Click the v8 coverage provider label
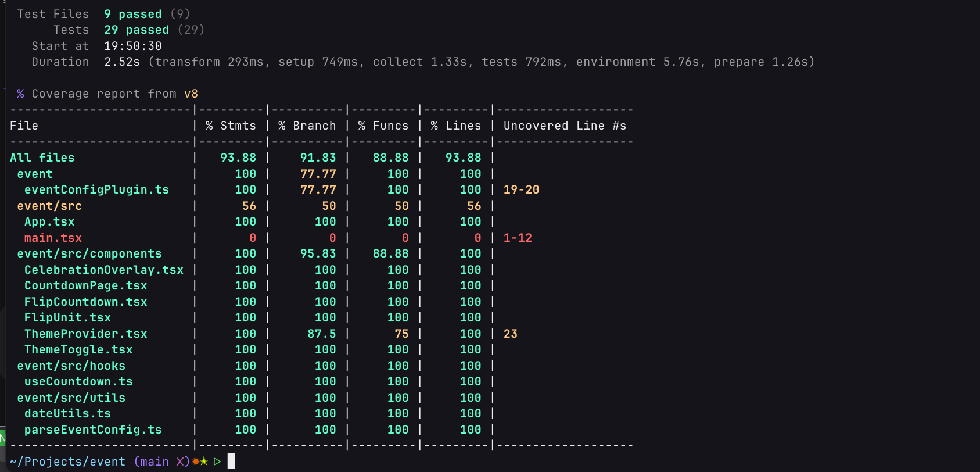980x472 pixels. (x=191, y=94)
